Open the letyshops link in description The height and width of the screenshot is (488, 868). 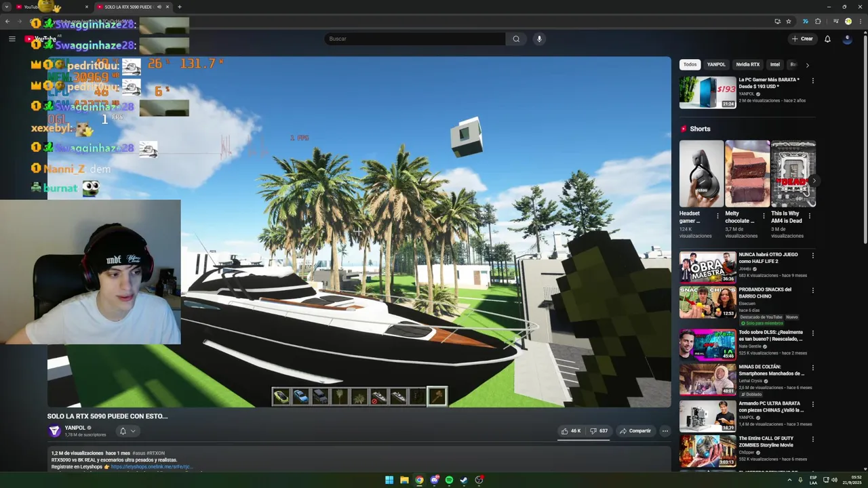(152, 467)
